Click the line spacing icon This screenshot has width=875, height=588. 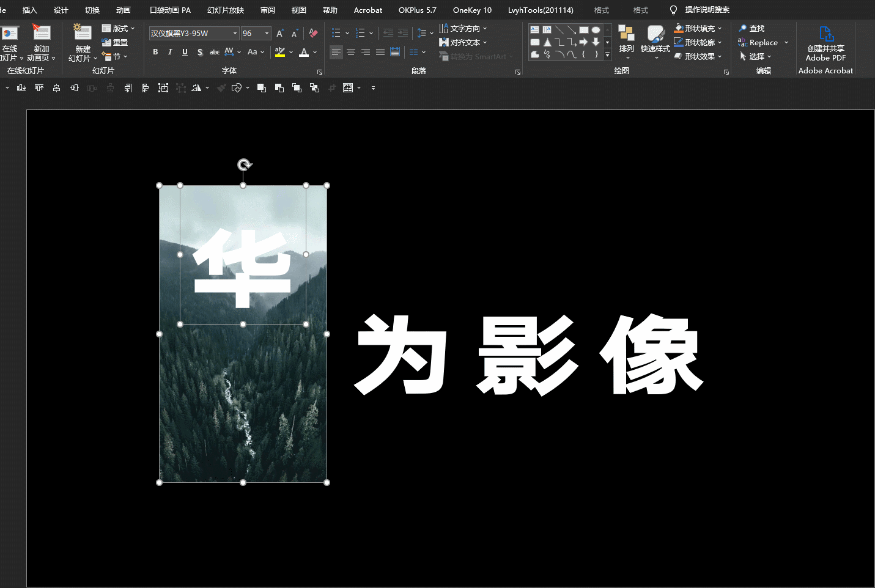pyautogui.click(x=422, y=33)
